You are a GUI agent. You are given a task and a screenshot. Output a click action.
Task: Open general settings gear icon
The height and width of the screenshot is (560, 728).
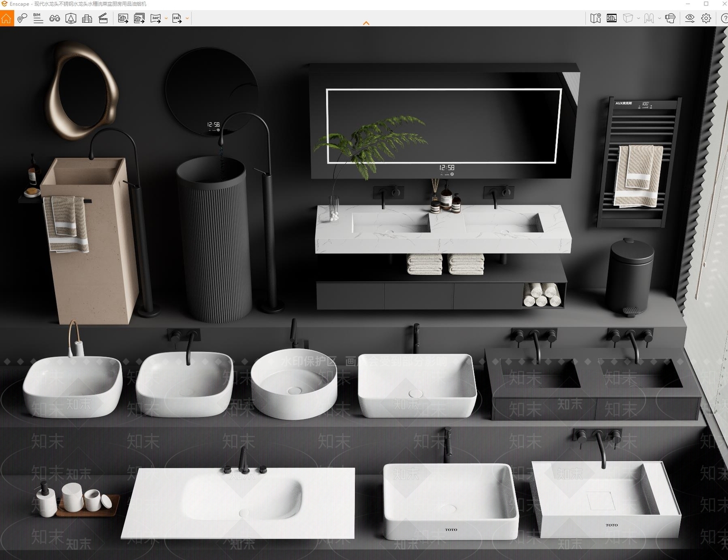tap(706, 18)
